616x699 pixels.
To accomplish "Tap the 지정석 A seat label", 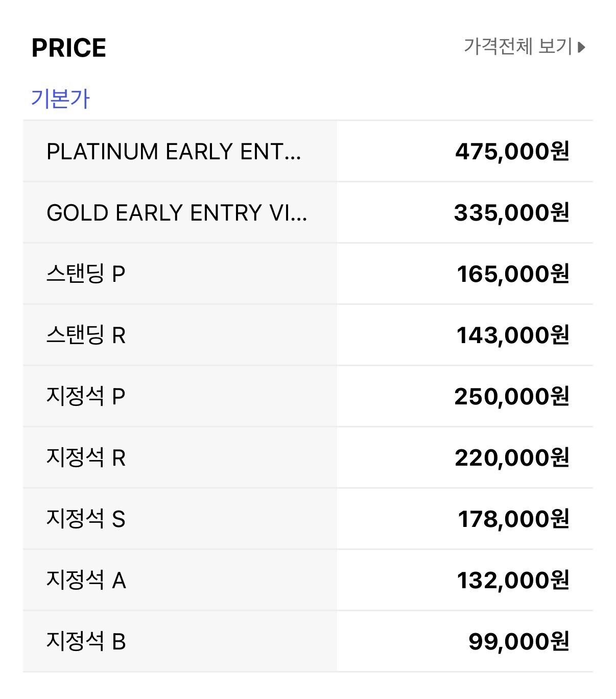I will (x=86, y=581).
